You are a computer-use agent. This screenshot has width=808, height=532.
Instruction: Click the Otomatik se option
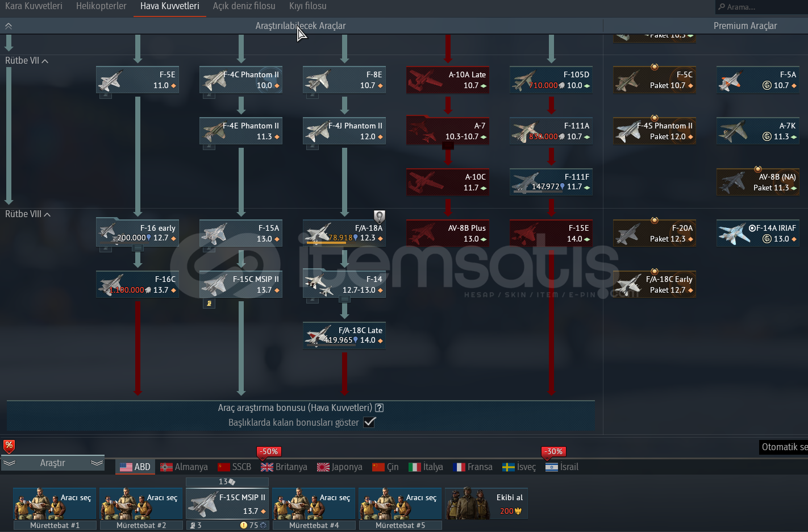tap(784, 447)
